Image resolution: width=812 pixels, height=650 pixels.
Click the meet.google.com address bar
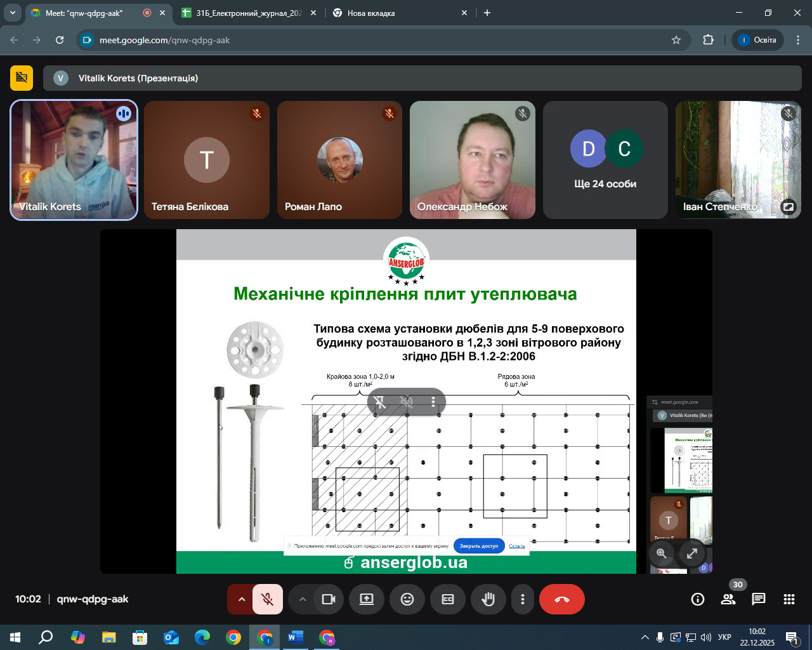pos(383,40)
